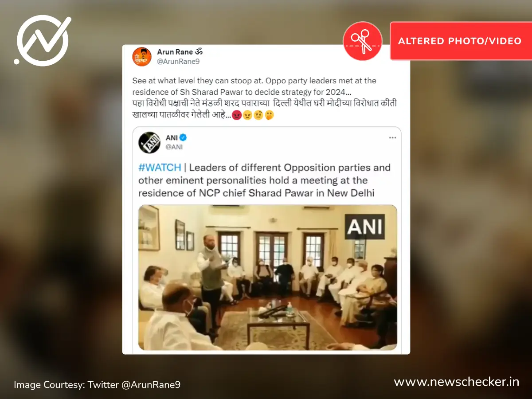Open the ANI meeting video thumbnail

[268, 278]
